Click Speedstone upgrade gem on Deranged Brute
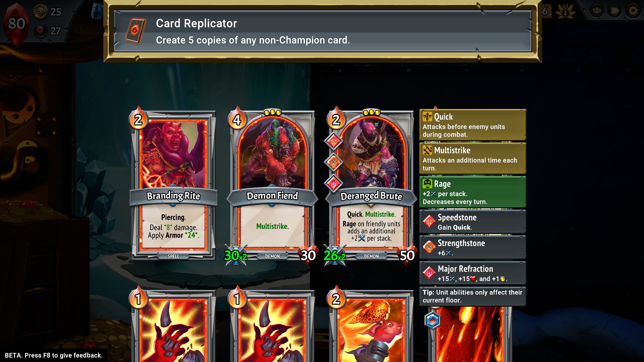This screenshot has height=362, width=644. click(333, 141)
